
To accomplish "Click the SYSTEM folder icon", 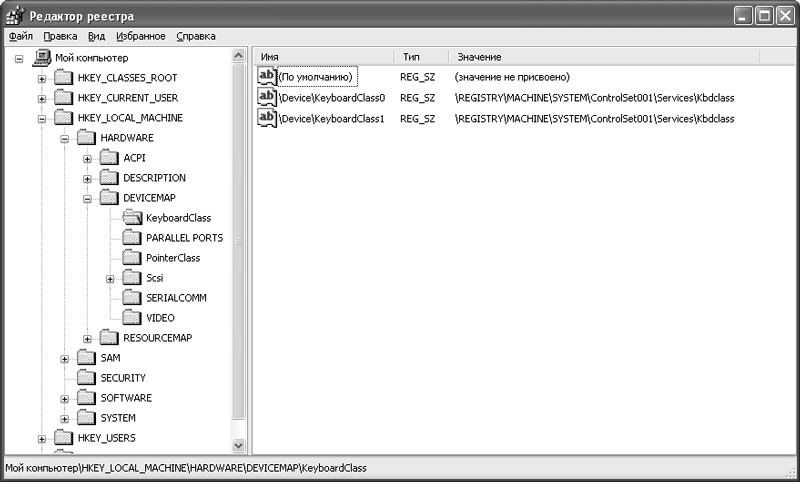I will [x=86, y=417].
